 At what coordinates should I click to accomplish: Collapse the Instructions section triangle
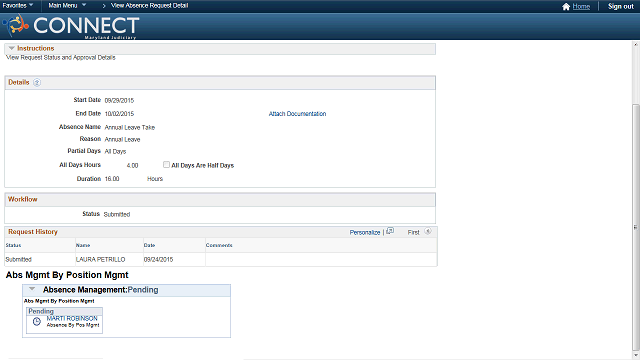tap(11, 48)
